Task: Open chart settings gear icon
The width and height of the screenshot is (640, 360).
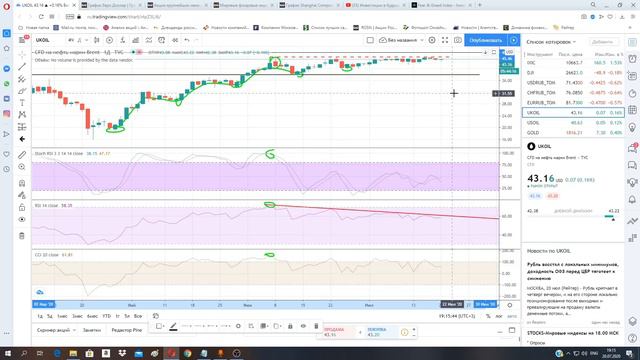Action: 432,40
